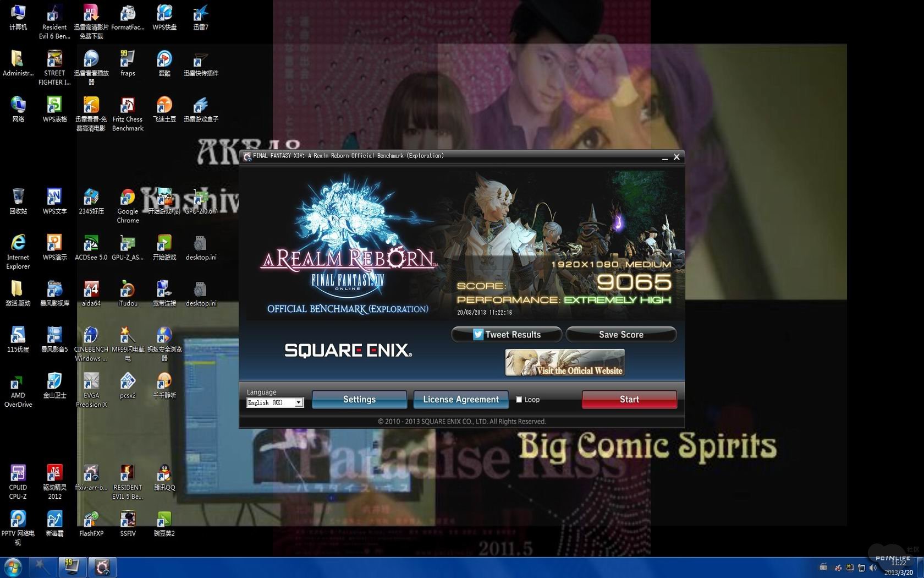924x578 pixels.
Task: Open the CPUID CPU-Z desktop icon
Action: tap(18, 482)
